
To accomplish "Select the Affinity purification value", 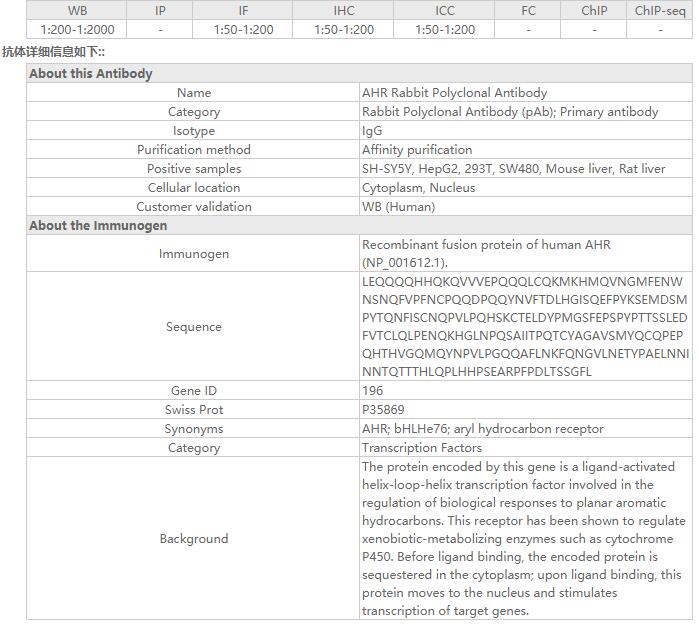I will click(417, 150).
